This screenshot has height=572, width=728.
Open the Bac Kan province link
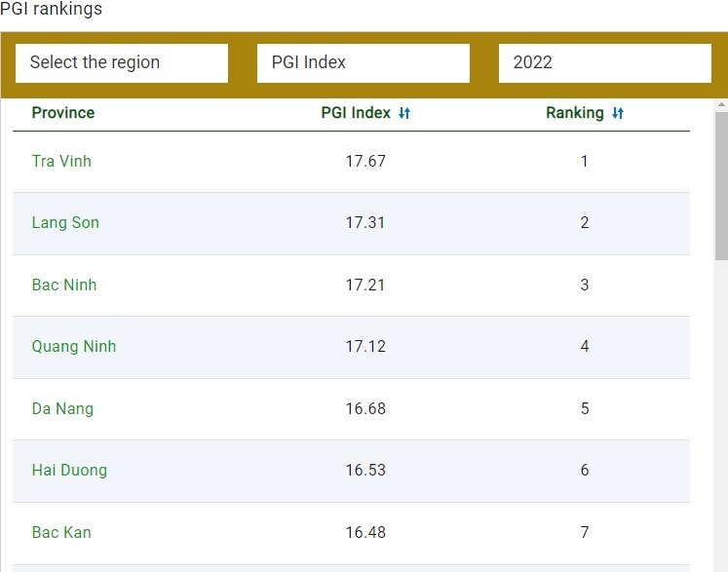pos(61,532)
